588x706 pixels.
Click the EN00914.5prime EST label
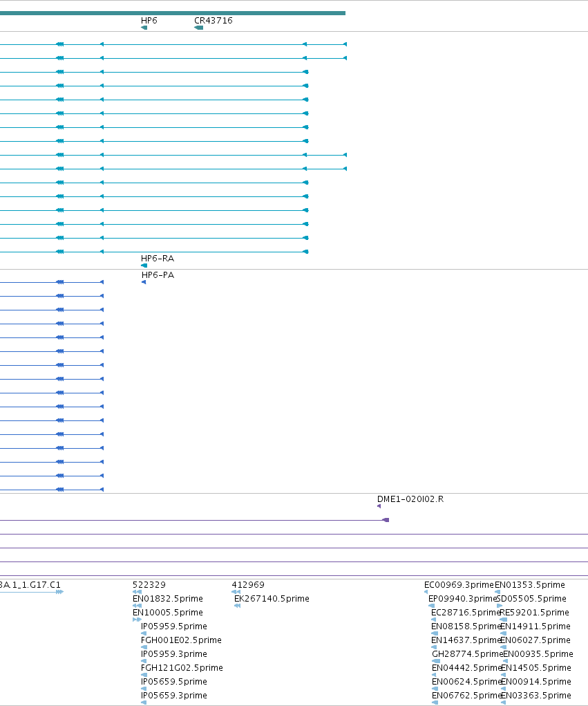click(x=535, y=682)
